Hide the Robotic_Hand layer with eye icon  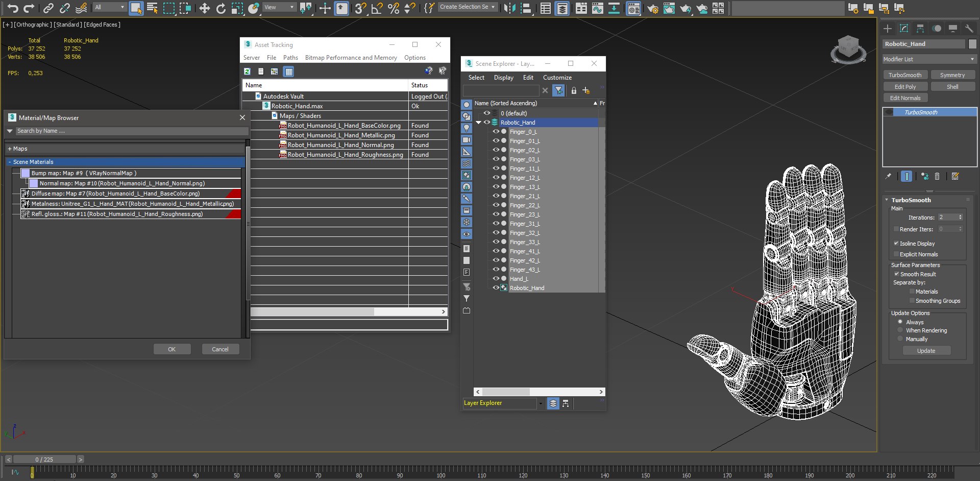point(486,123)
